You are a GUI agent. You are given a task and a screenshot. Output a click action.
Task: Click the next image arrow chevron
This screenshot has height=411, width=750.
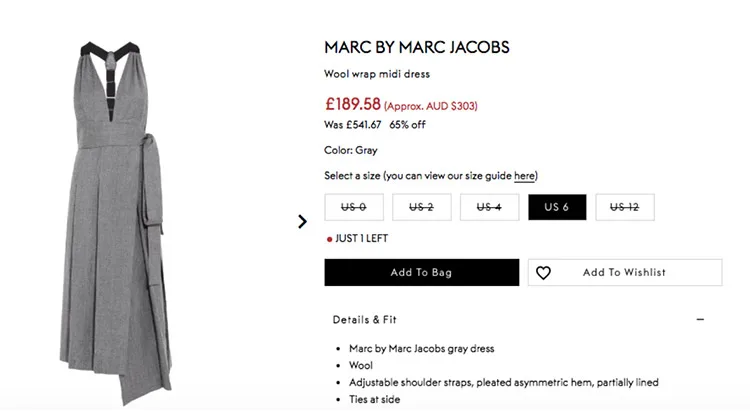coord(302,221)
